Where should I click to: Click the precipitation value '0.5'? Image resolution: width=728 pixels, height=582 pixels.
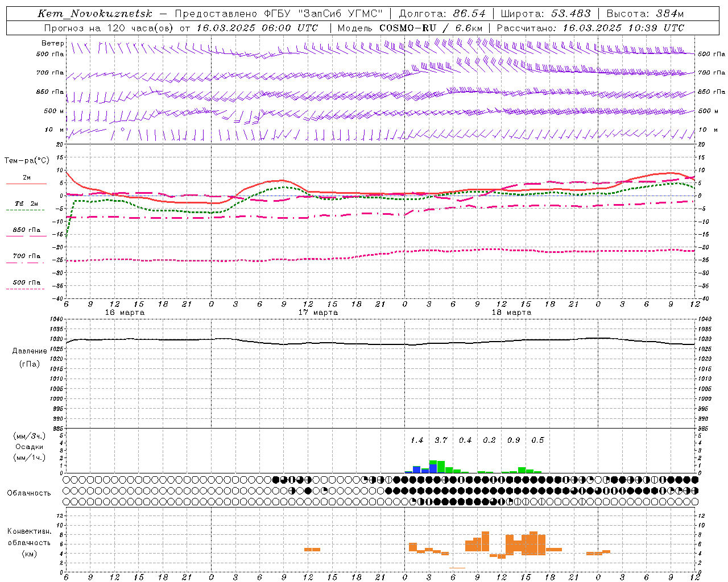tap(537, 440)
